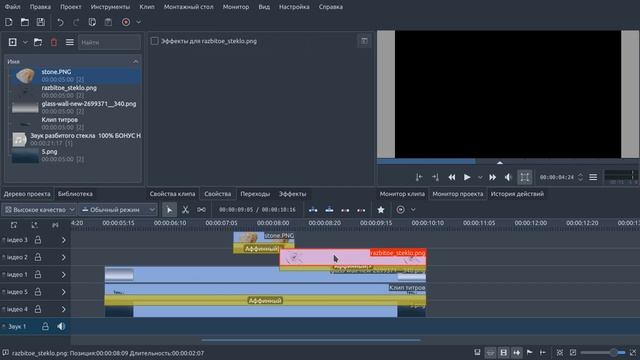Screen dimensions: 640x360
Task: Choose the Spacer tool
Action: [201, 210]
